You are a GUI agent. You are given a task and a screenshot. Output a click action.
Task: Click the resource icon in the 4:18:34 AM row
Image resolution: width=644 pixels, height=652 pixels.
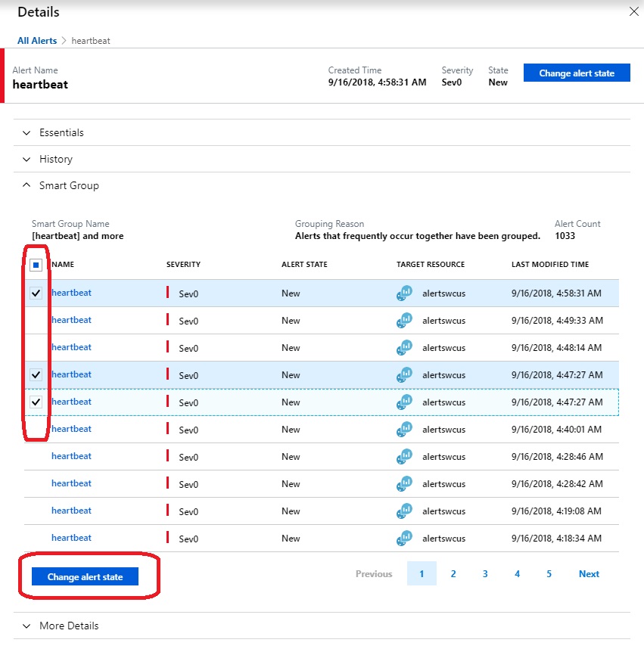(x=405, y=539)
